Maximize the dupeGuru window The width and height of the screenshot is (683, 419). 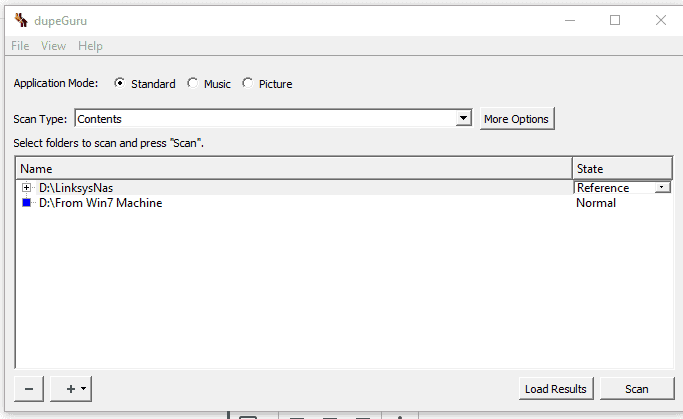tap(615, 20)
